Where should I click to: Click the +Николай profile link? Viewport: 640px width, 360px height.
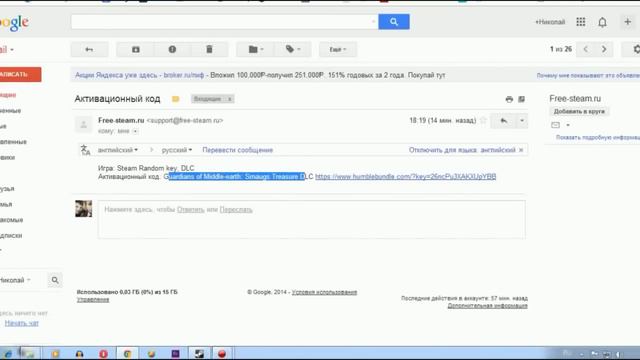550,22
